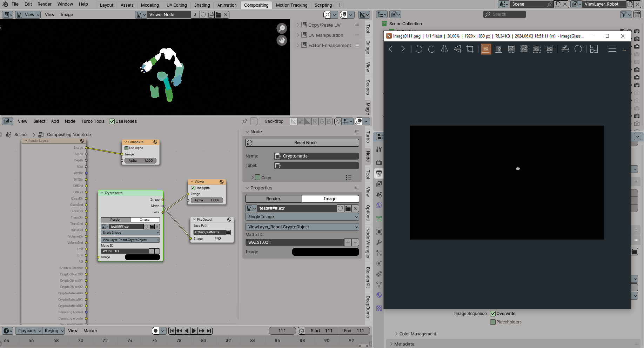Select the crop tool in ImageGlass
The height and width of the screenshot is (348, 644).
click(x=470, y=49)
